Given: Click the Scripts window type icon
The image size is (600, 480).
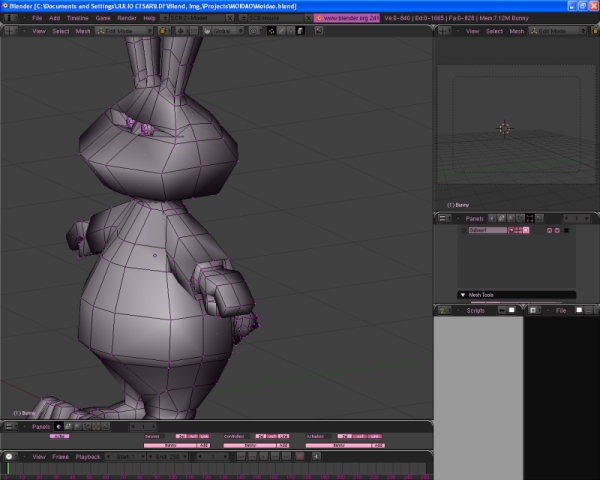Looking at the screenshot, I should 444,310.
